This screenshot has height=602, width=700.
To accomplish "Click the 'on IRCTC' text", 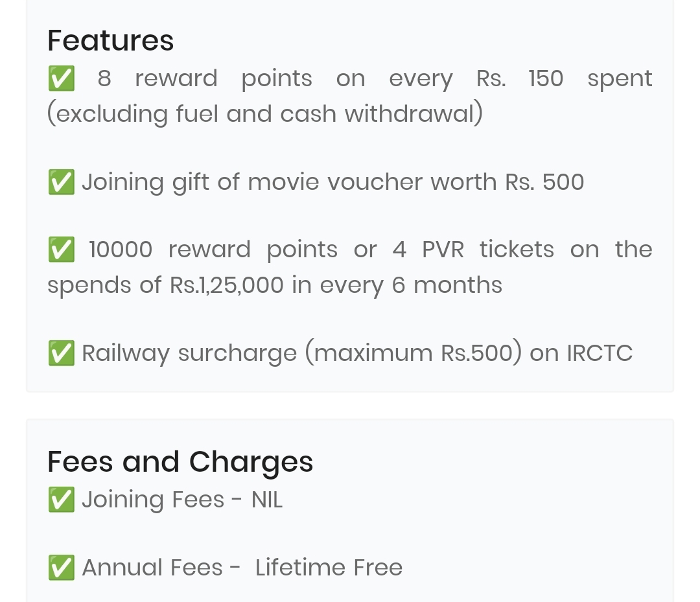I will [581, 353].
